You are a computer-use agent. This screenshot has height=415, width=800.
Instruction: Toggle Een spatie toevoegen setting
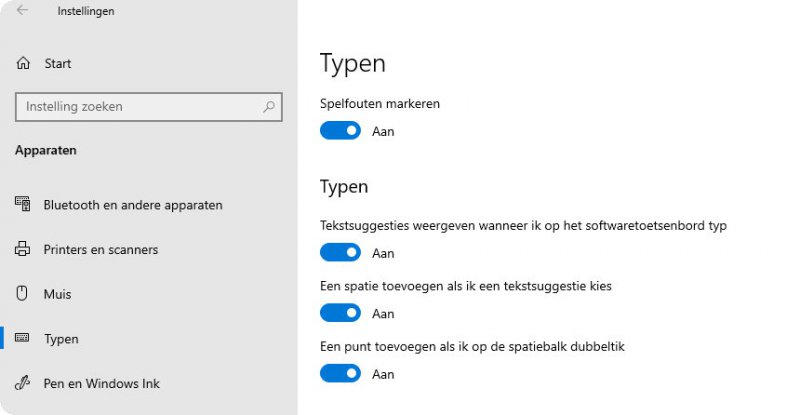[340, 313]
